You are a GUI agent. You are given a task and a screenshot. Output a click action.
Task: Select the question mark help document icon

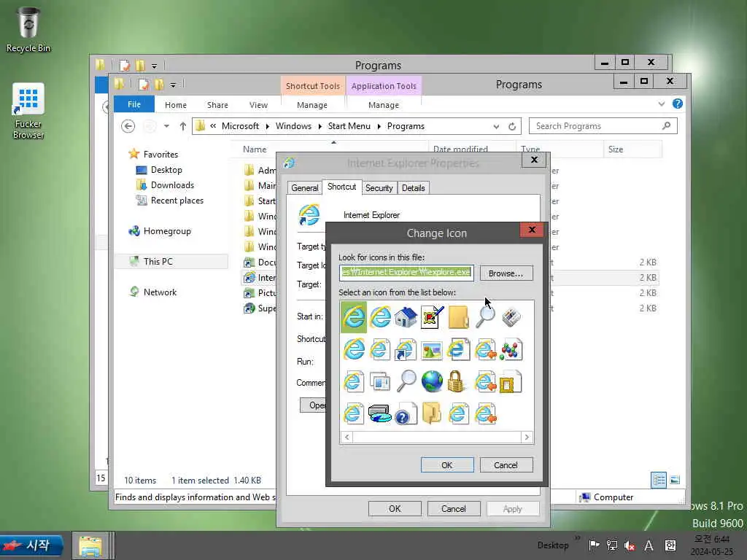[x=406, y=413]
